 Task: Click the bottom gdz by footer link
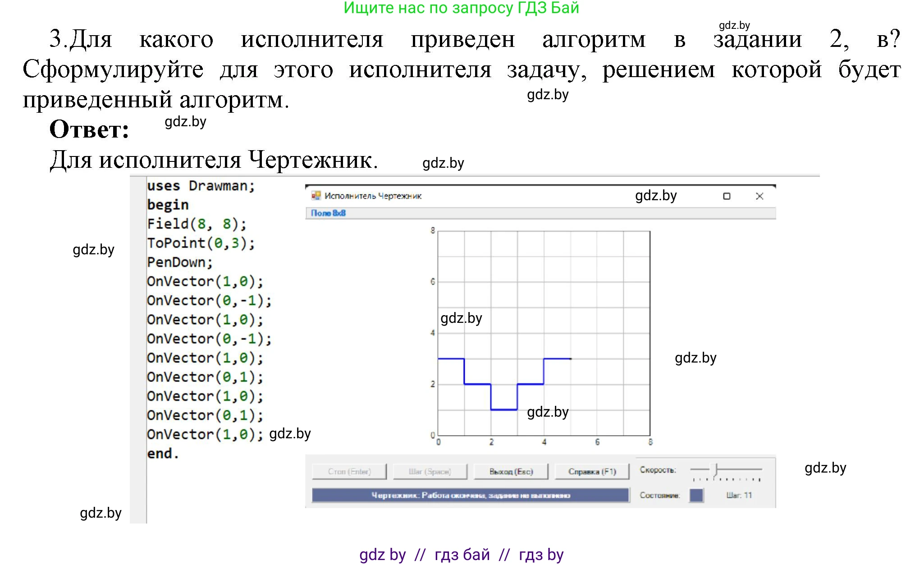[461, 555]
